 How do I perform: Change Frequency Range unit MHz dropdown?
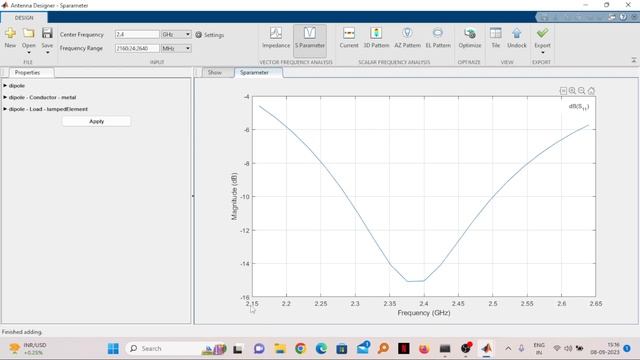point(176,49)
